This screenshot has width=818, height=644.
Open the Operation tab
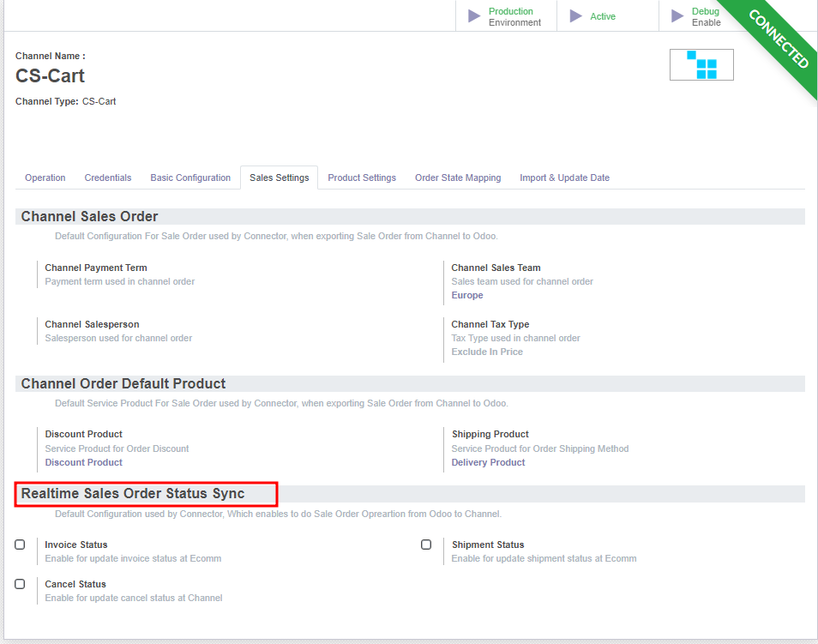(45, 178)
